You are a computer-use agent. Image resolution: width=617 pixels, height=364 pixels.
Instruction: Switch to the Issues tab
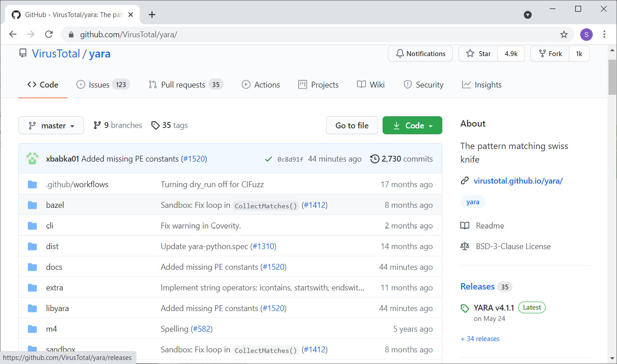pos(103,85)
